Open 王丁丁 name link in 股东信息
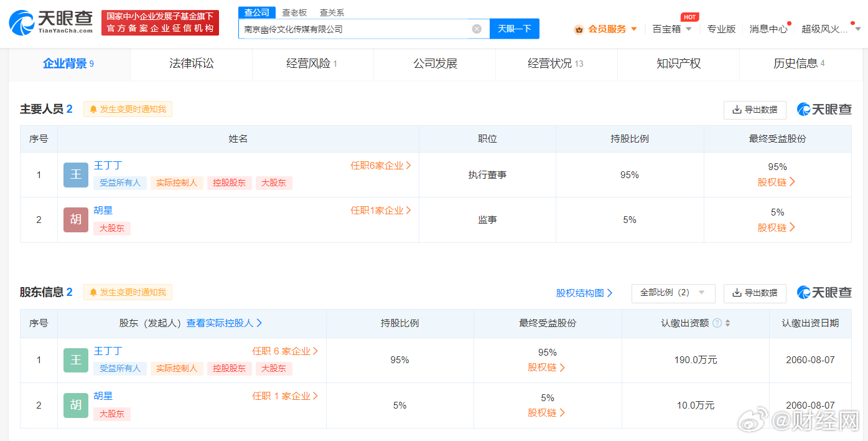 [108, 351]
